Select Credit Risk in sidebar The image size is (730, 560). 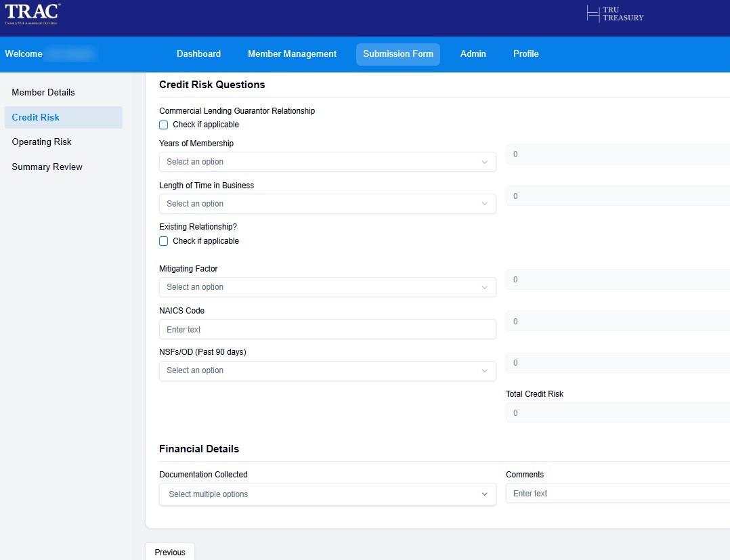pyautogui.click(x=64, y=117)
